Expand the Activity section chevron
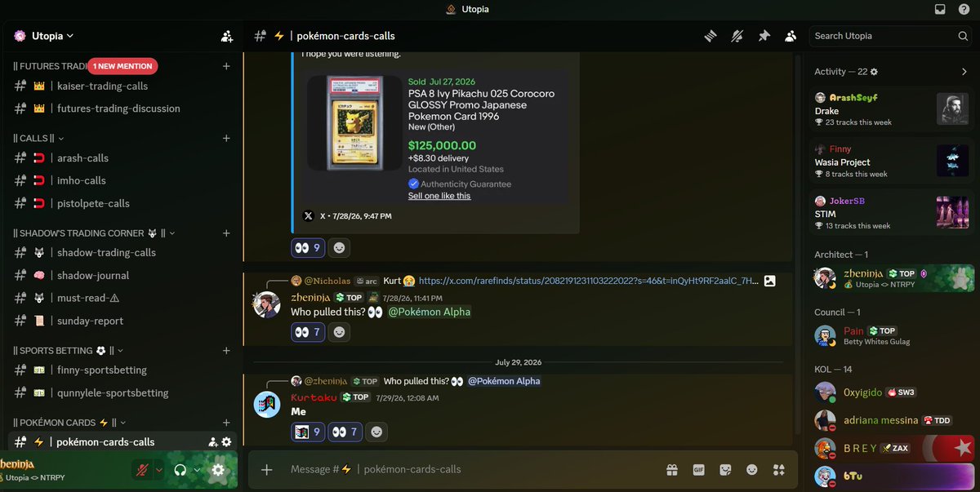This screenshot has width=980, height=492. 964,72
